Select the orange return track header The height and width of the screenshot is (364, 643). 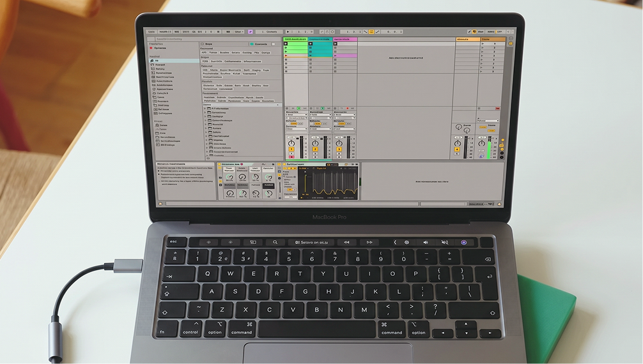pos(469,39)
